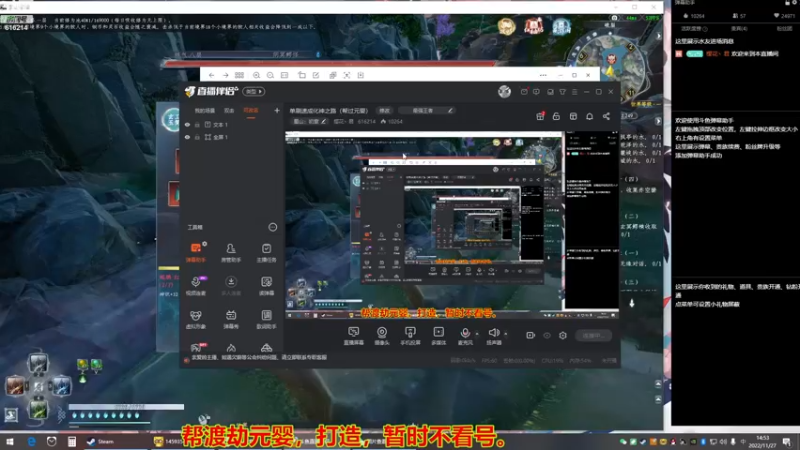
Task: Edit room label pencil under title
Action: (x=323, y=121)
